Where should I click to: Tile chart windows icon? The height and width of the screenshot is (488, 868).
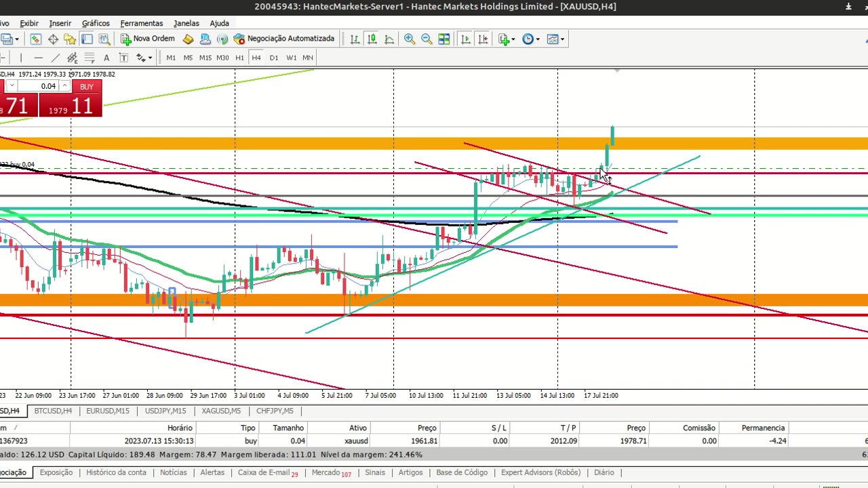click(443, 39)
